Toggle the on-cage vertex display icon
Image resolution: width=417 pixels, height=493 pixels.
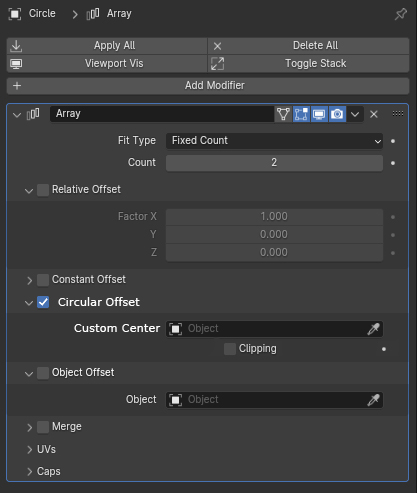tap(283, 114)
